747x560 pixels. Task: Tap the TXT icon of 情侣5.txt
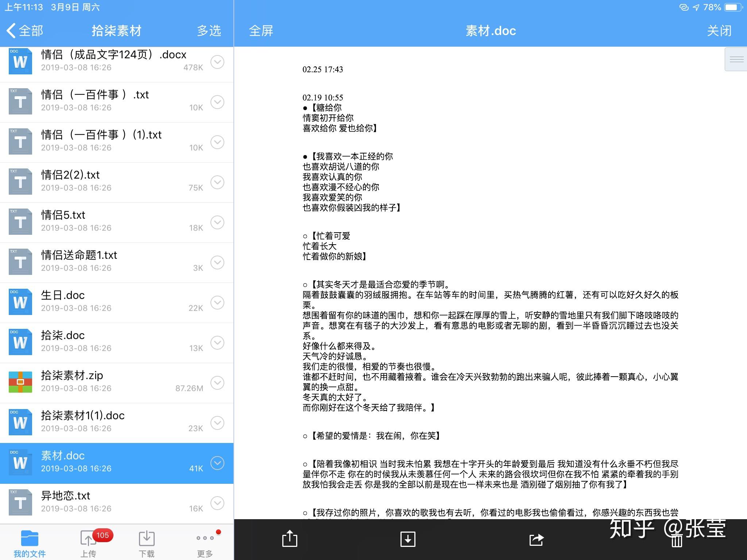coord(20,222)
